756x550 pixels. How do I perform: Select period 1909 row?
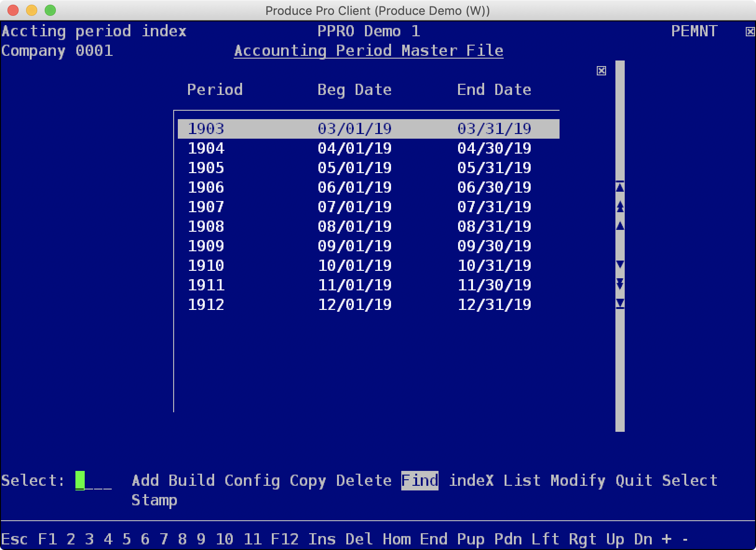369,246
